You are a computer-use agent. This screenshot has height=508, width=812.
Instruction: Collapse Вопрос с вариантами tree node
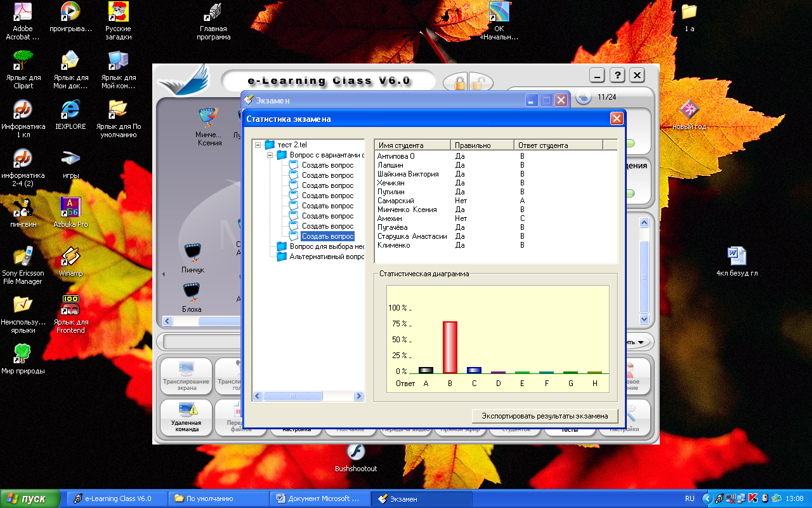point(270,155)
